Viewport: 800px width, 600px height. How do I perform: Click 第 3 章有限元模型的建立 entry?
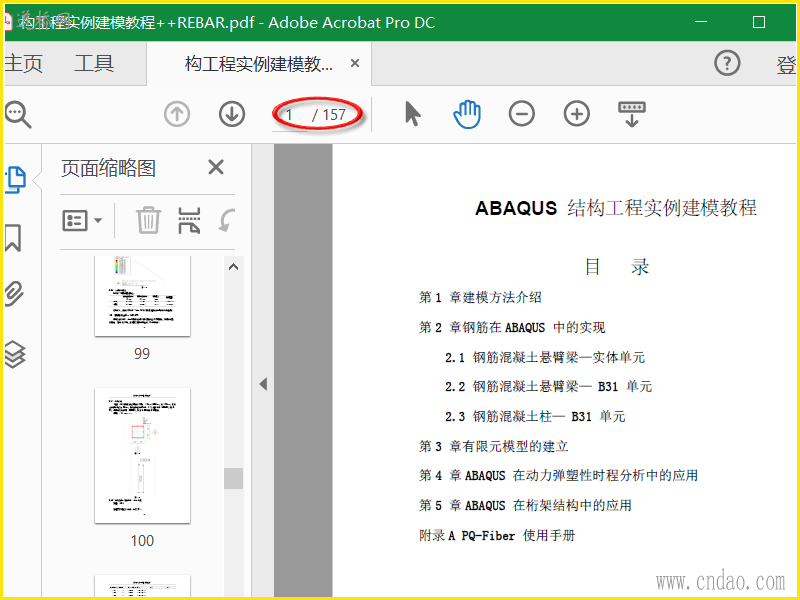(493, 446)
